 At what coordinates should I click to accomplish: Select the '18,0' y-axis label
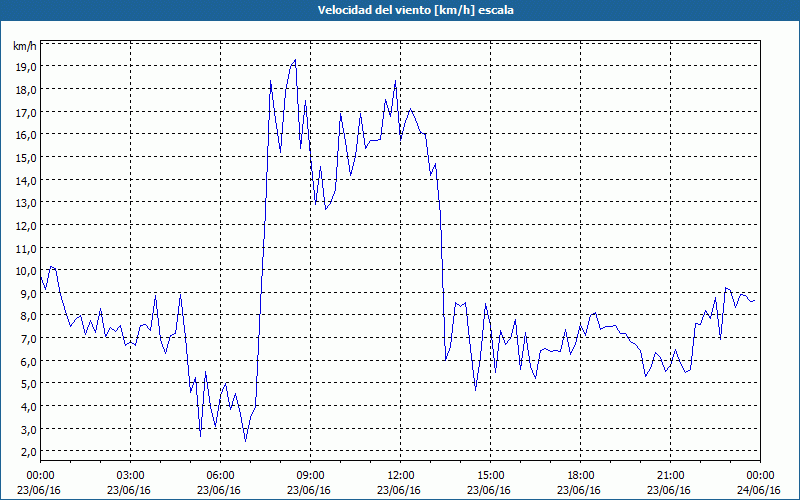25,90
